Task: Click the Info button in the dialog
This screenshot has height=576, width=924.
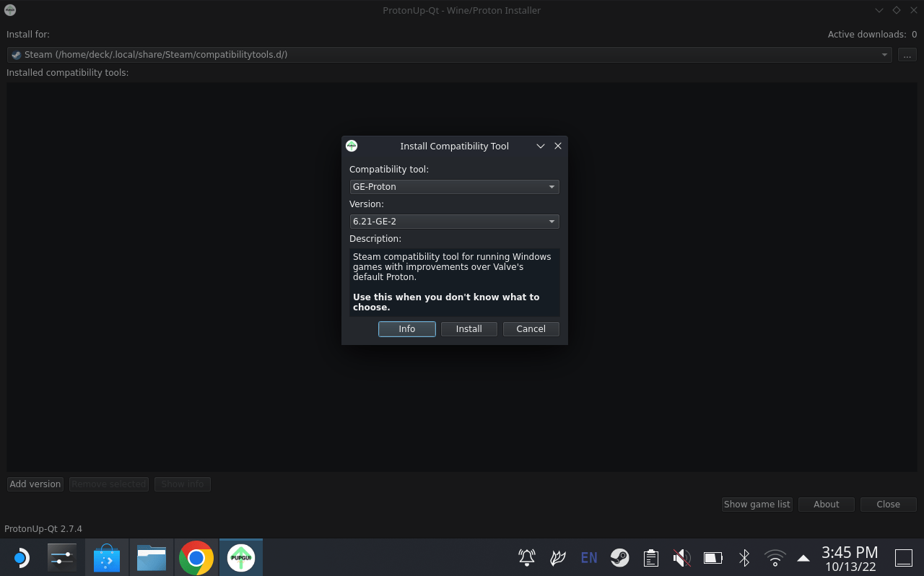Action: pos(407,329)
